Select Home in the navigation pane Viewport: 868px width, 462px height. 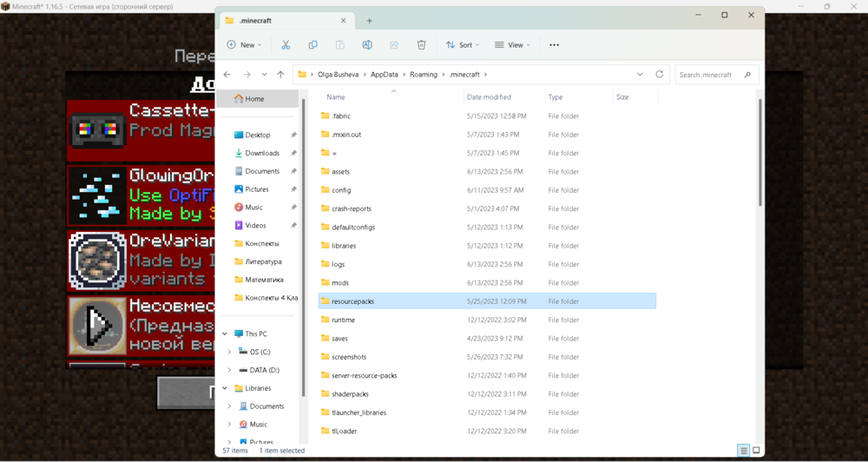(259, 99)
